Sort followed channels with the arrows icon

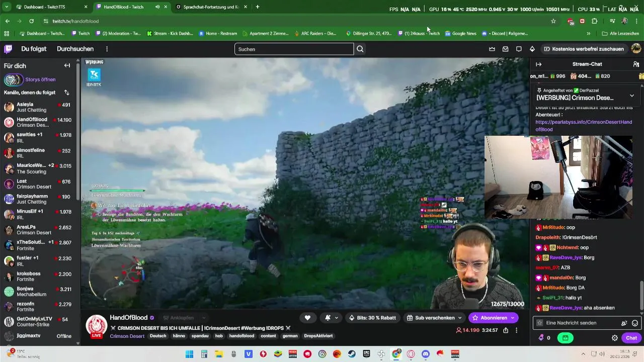coord(67,93)
